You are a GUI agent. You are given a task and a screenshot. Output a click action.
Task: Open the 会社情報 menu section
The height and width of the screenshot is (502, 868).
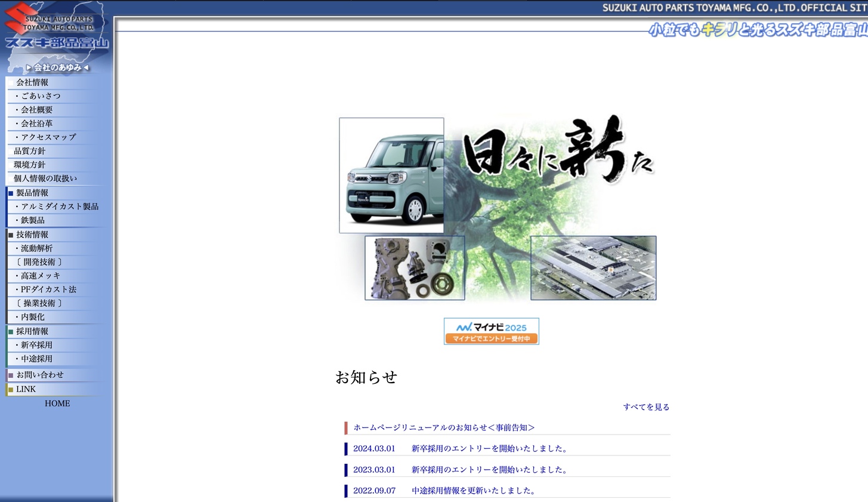coord(32,82)
